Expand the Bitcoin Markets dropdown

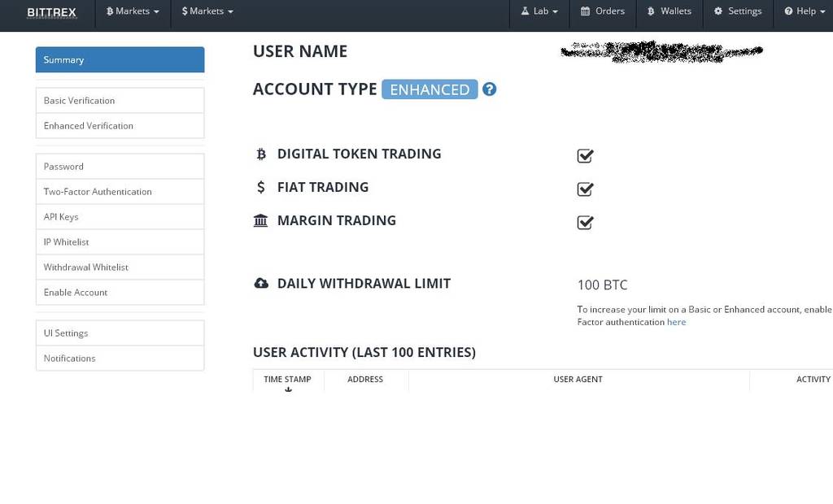coord(133,11)
